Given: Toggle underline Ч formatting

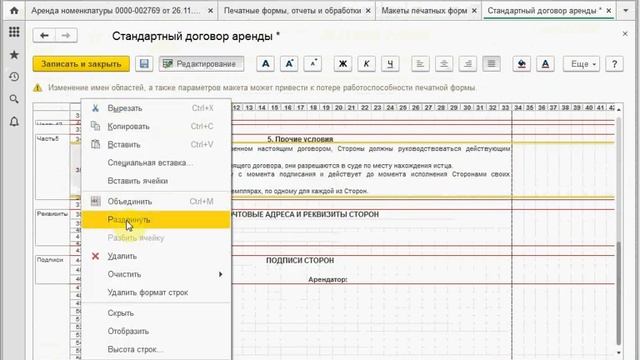Looking at the screenshot, I should point(390,64).
